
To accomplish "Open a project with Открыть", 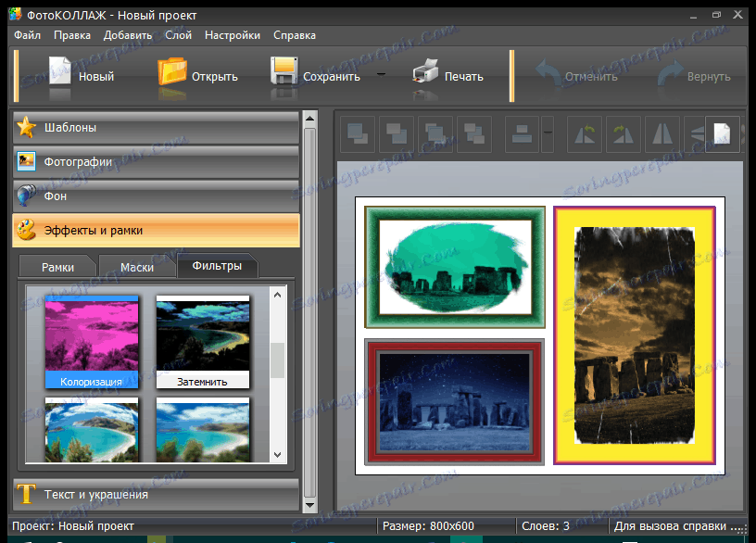I will [x=197, y=76].
